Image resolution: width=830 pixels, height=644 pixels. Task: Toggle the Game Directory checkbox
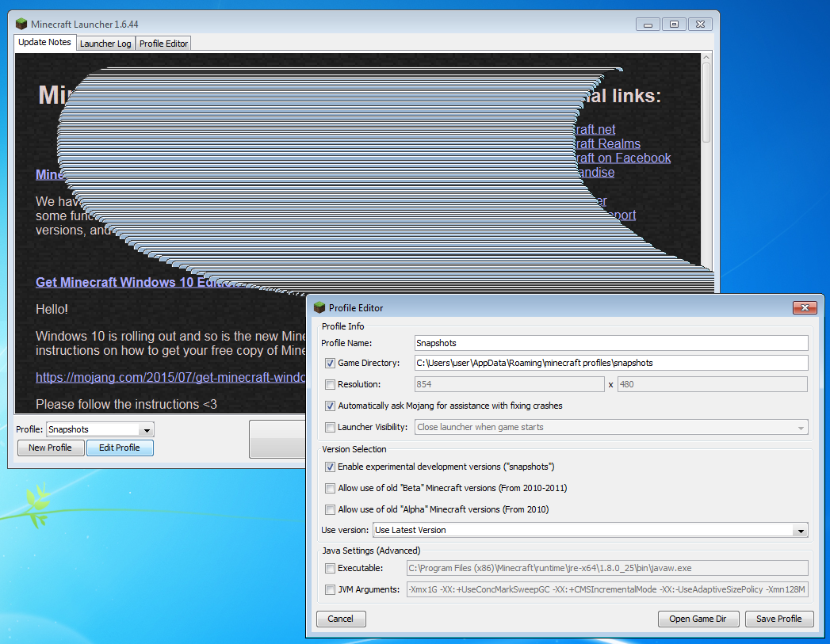331,364
